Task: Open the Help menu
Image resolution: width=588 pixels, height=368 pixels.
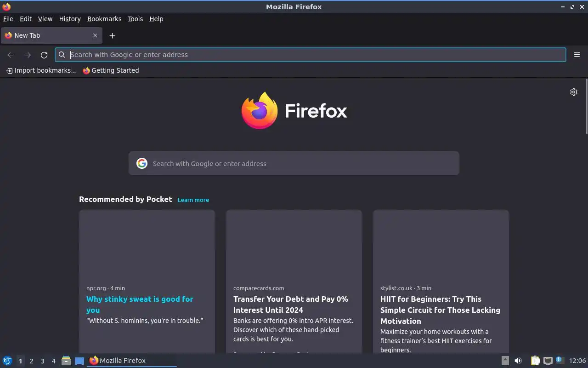Action: (156, 19)
